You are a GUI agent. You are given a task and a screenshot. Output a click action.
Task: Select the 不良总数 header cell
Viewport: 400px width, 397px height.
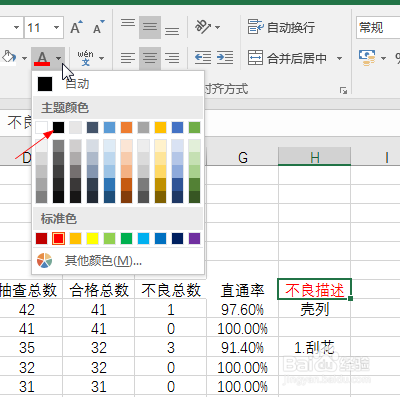point(170,289)
